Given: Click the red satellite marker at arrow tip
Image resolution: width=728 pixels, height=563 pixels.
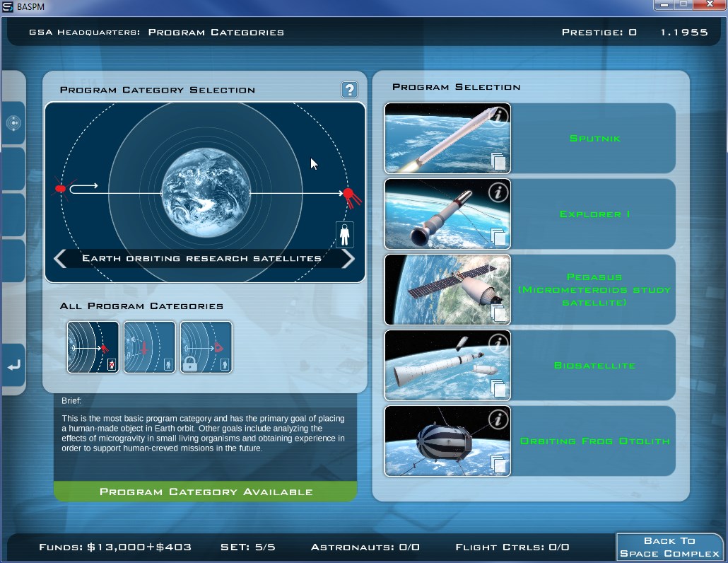Looking at the screenshot, I should coord(351,197).
